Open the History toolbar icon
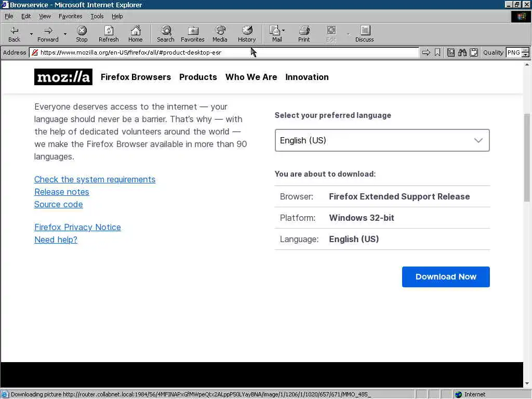532x399 pixels. (x=247, y=34)
